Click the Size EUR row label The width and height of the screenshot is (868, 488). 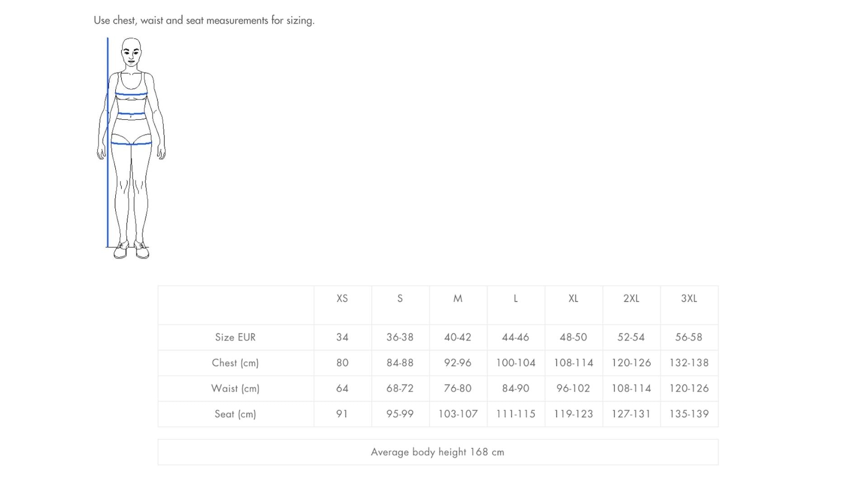235,338
